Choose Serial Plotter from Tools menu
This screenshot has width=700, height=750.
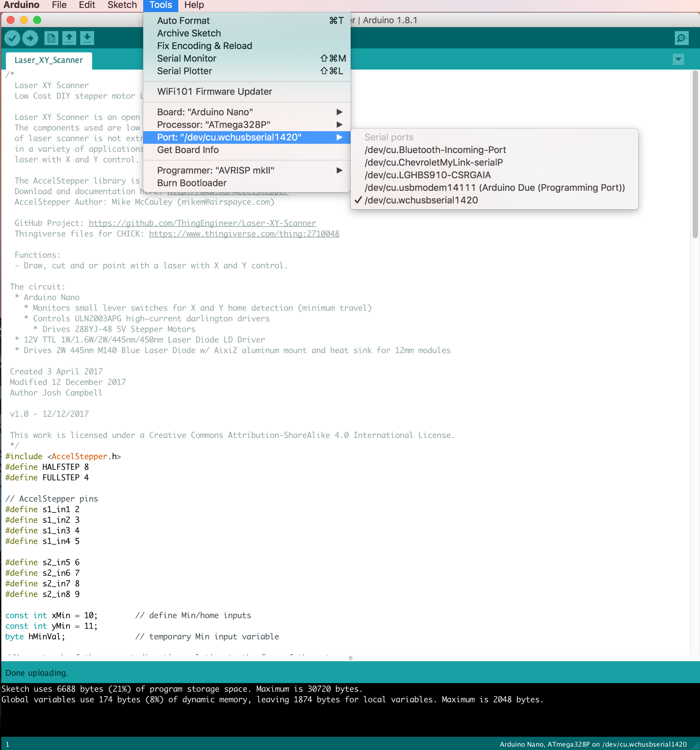coord(185,71)
